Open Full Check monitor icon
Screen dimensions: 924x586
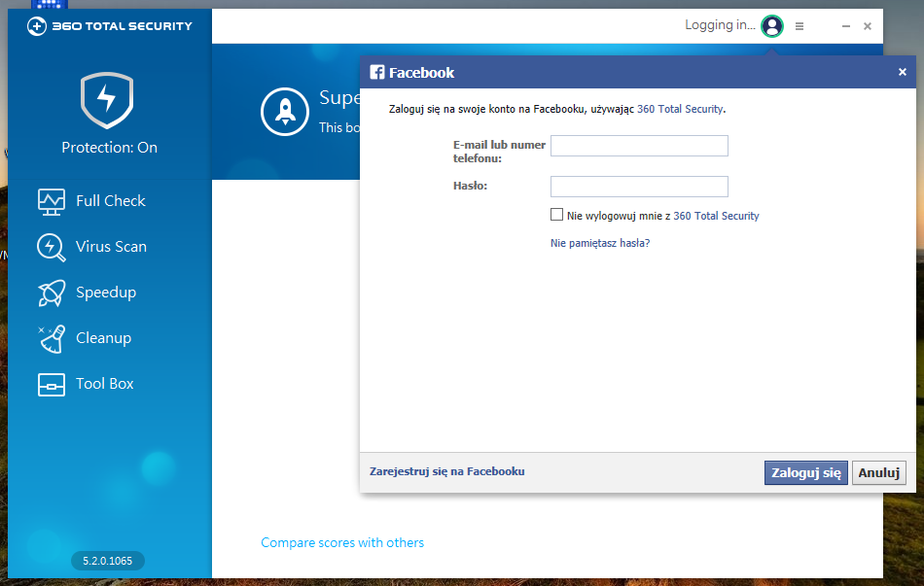point(52,202)
